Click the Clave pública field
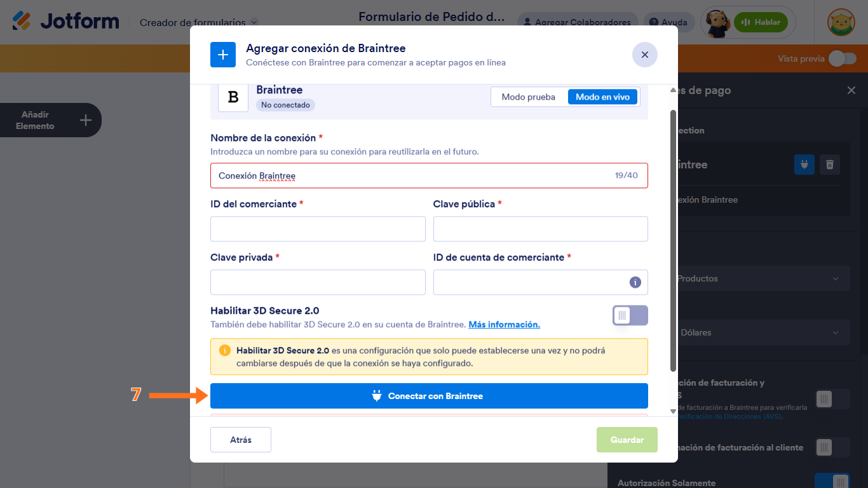This screenshot has width=868, height=488. 541,229
